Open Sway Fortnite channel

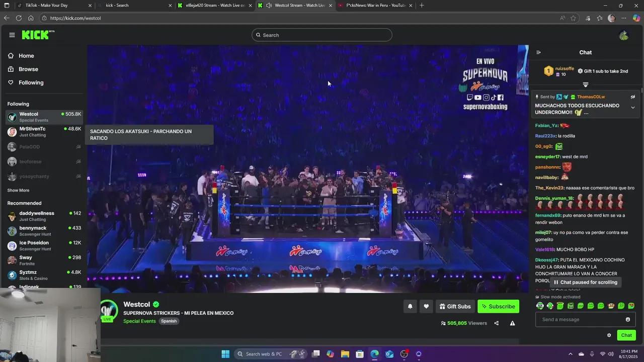44,260
